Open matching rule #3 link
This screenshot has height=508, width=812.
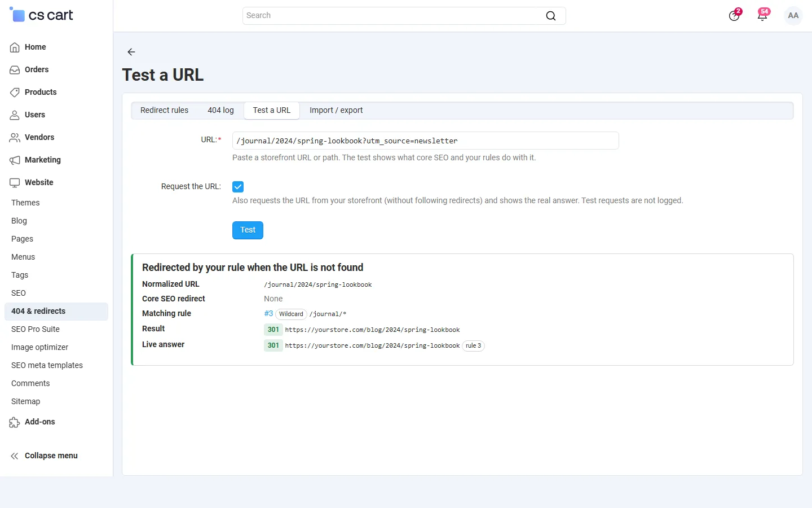[268, 314]
